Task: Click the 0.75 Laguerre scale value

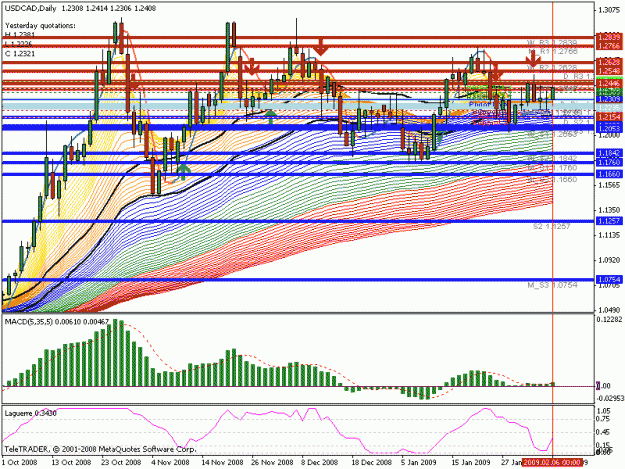Action: pos(605,419)
